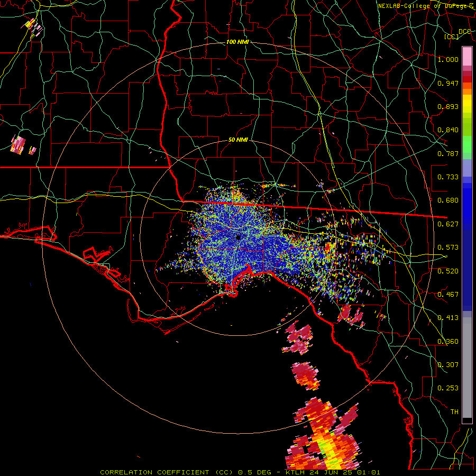Click the KTLH station identifier in caption
This screenshot has width=476, height=476.
coord(296,472)
